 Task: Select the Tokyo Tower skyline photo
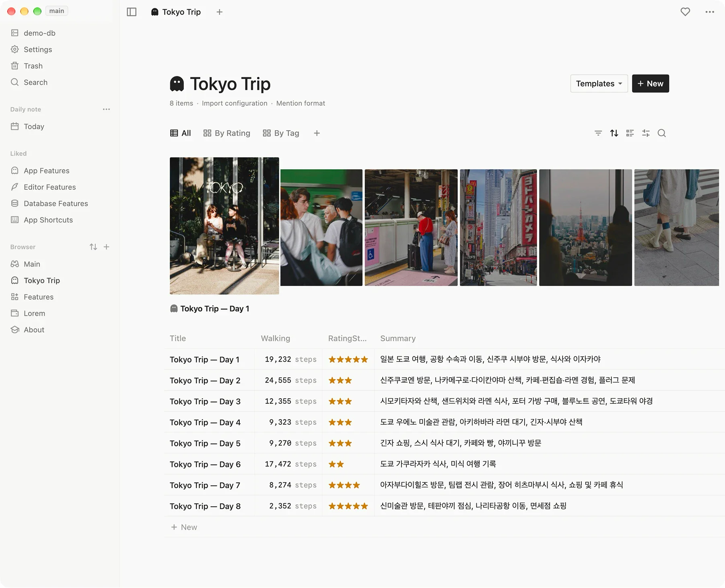585,228
